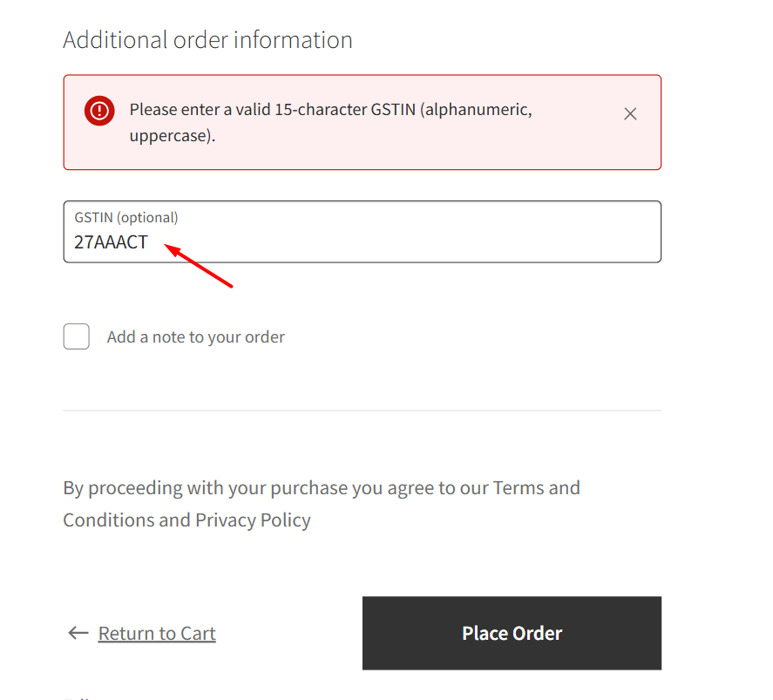Click Return to Cart

coord(157,633)
